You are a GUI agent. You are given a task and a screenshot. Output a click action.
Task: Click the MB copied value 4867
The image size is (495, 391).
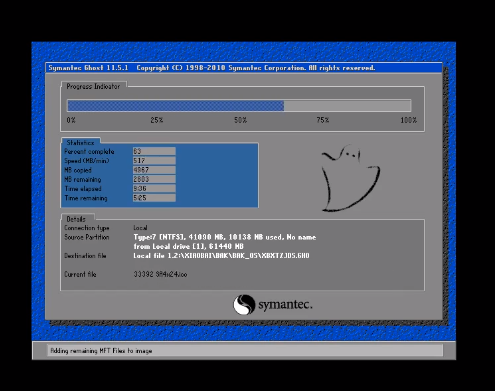[154, 170]
